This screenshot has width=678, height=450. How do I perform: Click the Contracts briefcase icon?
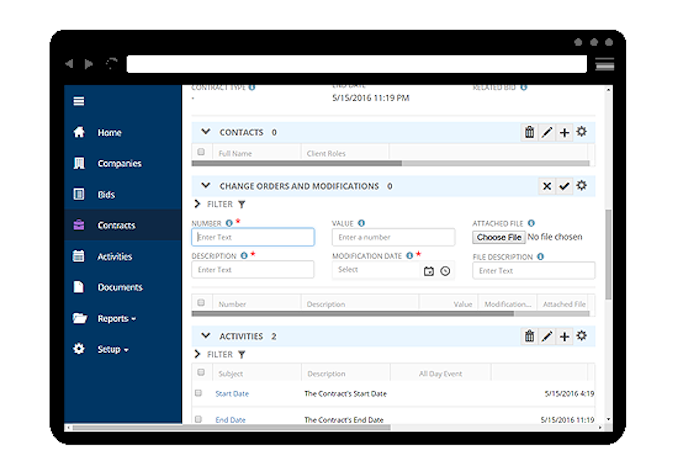pyautogui.click(x=79, y=225)
